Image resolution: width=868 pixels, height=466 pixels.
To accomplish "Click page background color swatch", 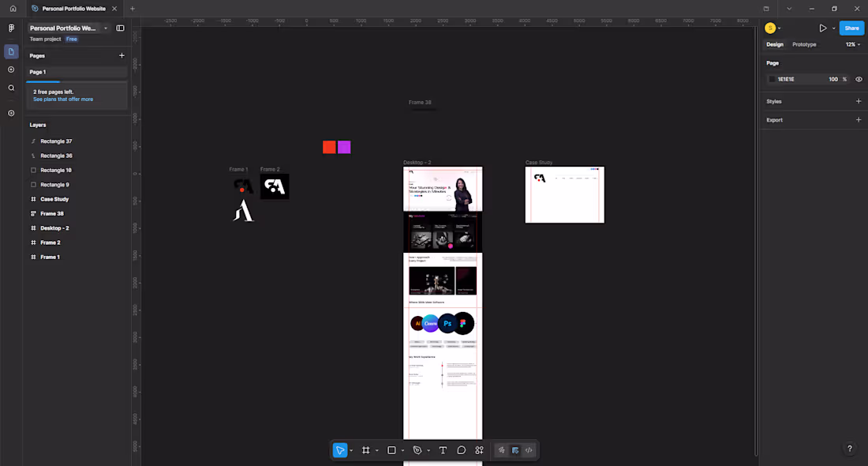I will click(772, 79).
